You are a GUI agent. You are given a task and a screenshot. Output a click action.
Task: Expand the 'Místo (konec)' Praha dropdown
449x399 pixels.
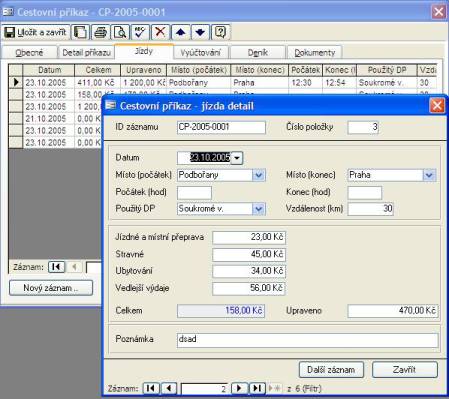click(x=429, y=175)
